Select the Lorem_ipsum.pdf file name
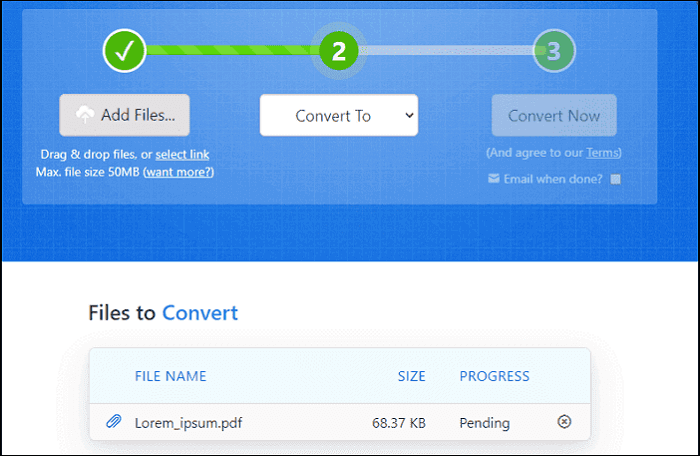Viewport: 700px width, 456px height. coord(188,423)
